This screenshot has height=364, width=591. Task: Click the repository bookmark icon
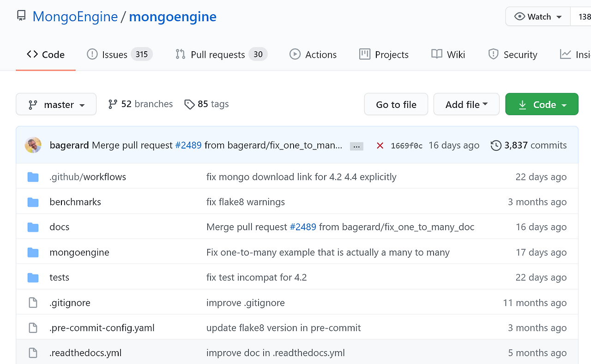click(21, 15)
